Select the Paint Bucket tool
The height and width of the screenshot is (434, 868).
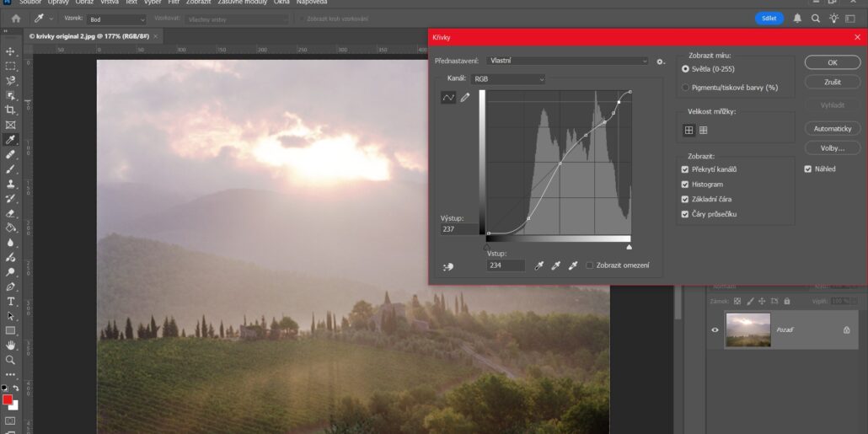tap(10, 228)
